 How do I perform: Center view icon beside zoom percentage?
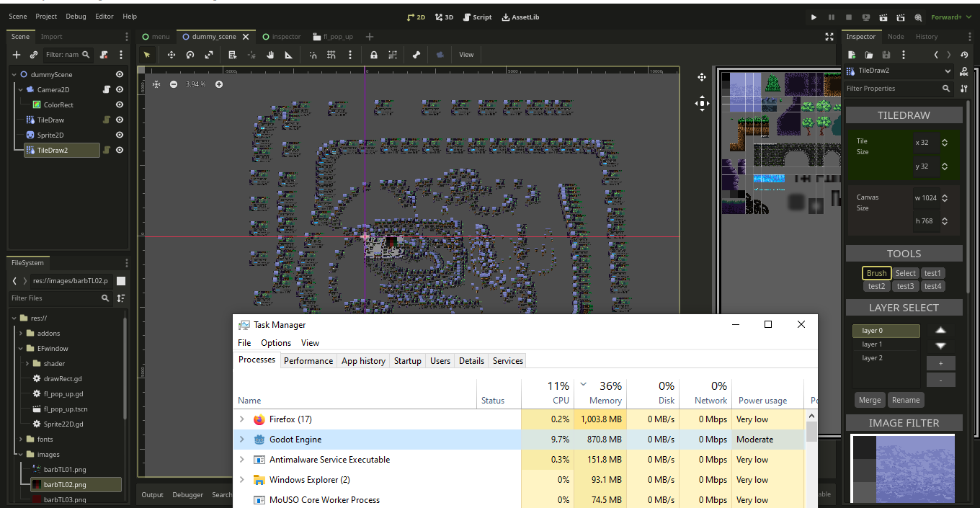156,84
